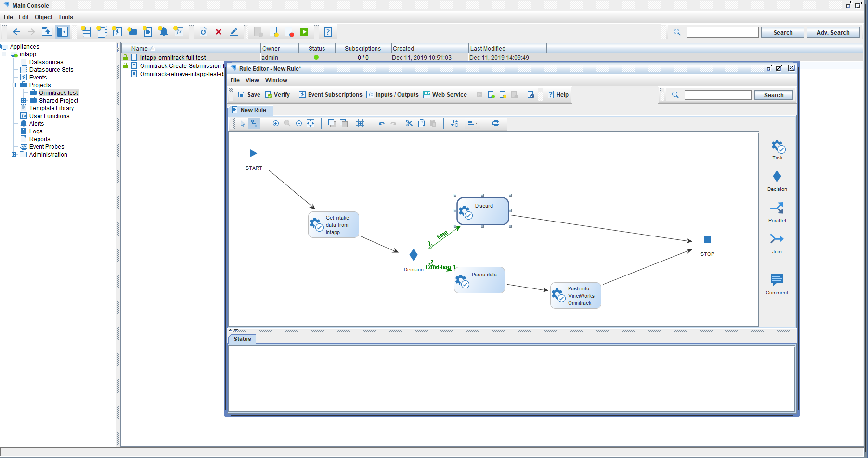
Task: Collapse the intapp tree node
Action: coord(4,54)
